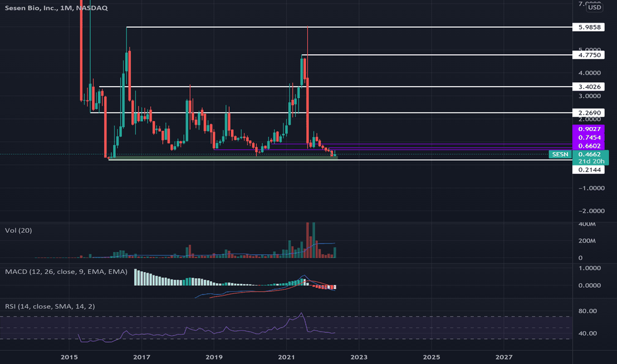Click the 80.00 RSI axis label
The height and width of the screenshot is (364, 617).
point(587,311)
